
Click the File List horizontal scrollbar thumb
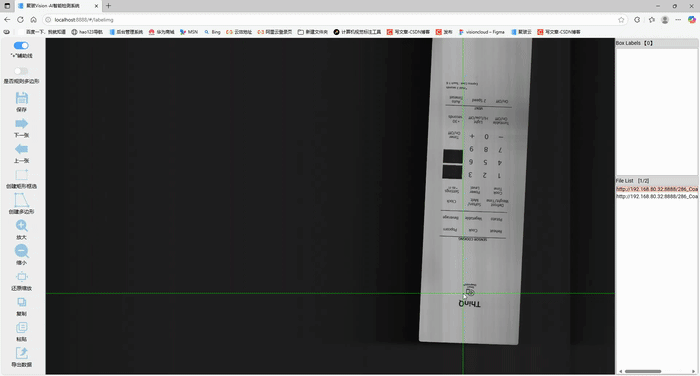[643, 371]
